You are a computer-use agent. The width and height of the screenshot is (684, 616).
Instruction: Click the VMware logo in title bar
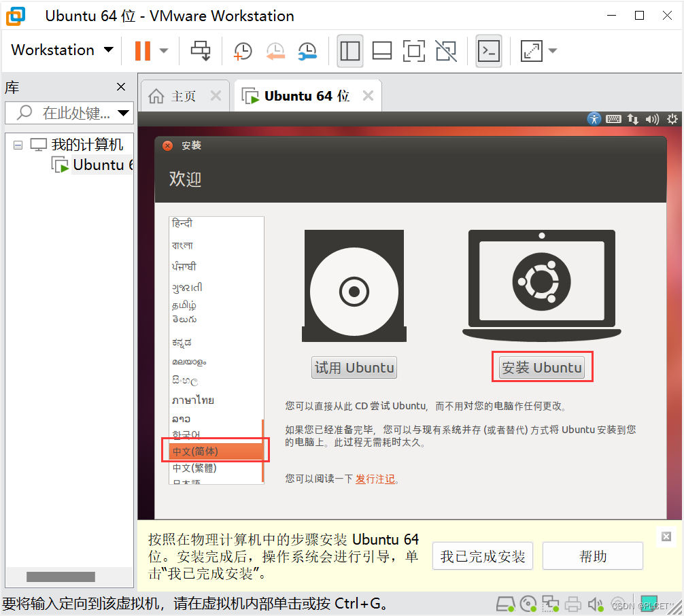pyautogui.click(x=16, y=16)
